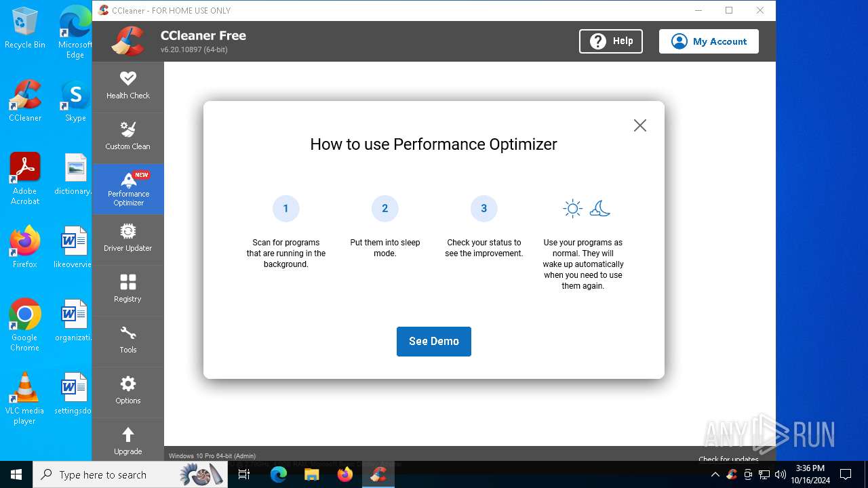The width and height of the screenshot is (868, 488).
Task: Open My Account
Action: coord(709,41)
